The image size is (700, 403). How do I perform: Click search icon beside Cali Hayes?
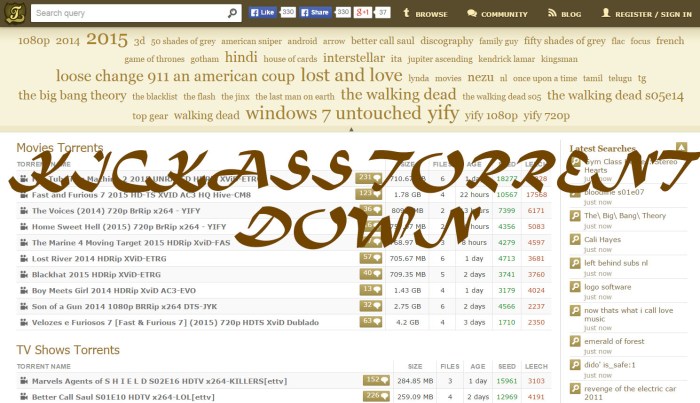click(x=575, y=239)
